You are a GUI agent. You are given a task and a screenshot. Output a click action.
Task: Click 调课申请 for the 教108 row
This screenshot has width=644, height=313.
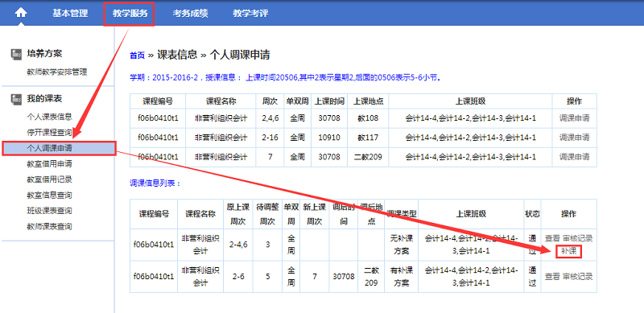point(574,118)
